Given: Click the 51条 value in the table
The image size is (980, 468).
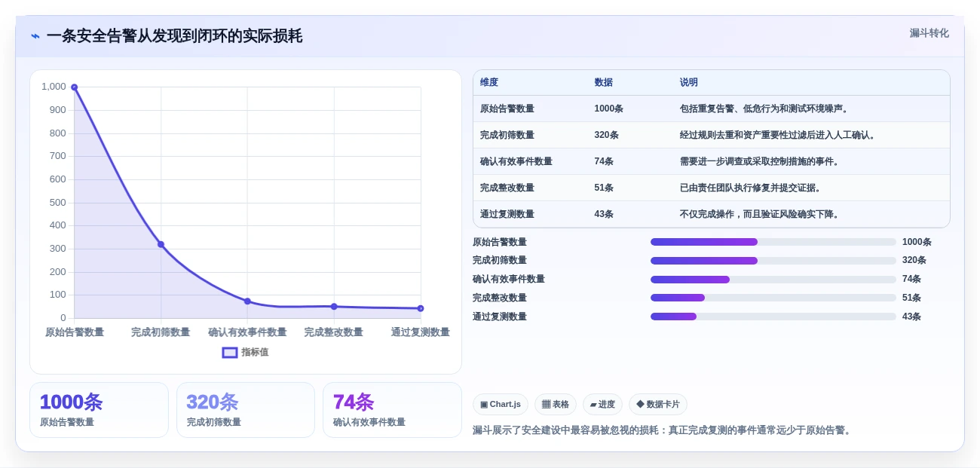Looking at the screenshot, I should click(x=604, y=188).
